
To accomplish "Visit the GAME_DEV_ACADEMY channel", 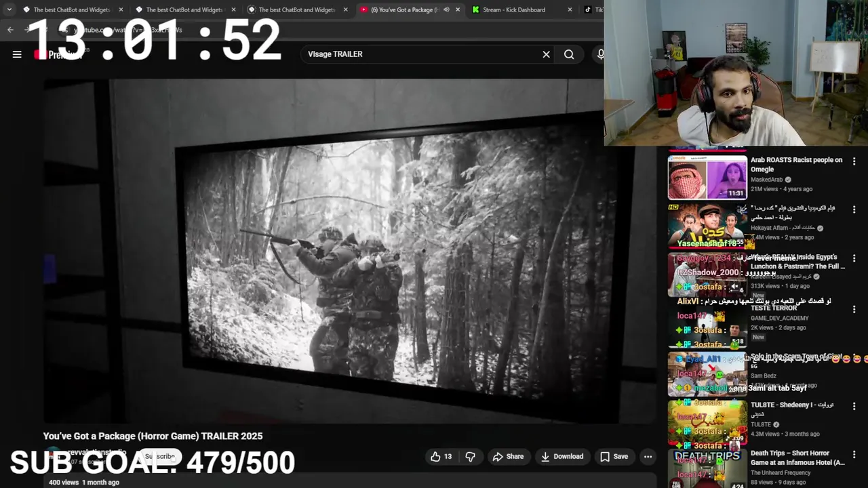I will 779,318.
